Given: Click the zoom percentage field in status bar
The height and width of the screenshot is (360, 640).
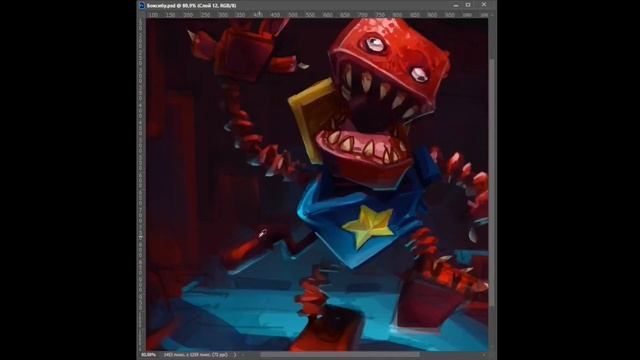Looking at the screenshot, I should tap(149, 355).
